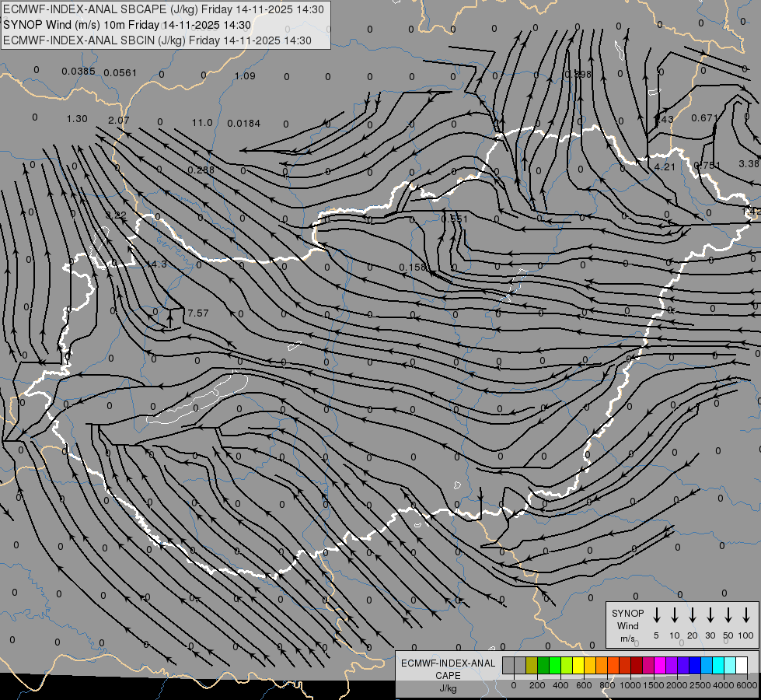This screenshot has height=700, width=761.
Task: Click the 0.158 value on the map
Action: point(413,268)
